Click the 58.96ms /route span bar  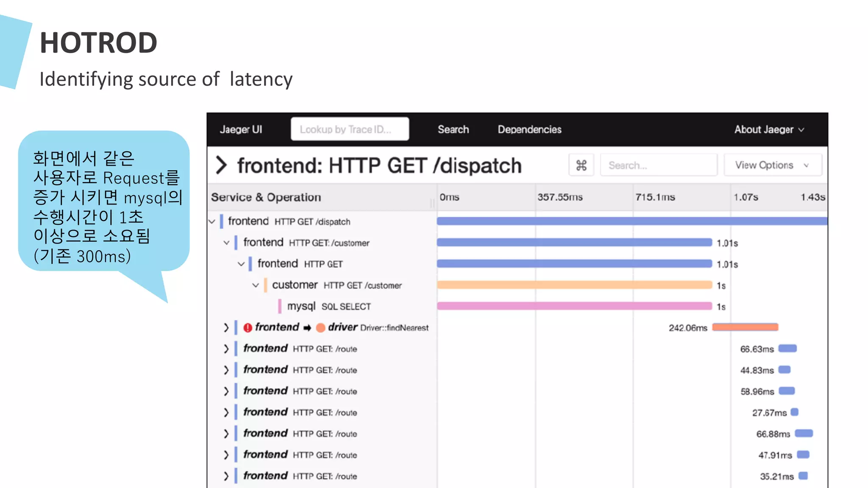click(787, 391)
